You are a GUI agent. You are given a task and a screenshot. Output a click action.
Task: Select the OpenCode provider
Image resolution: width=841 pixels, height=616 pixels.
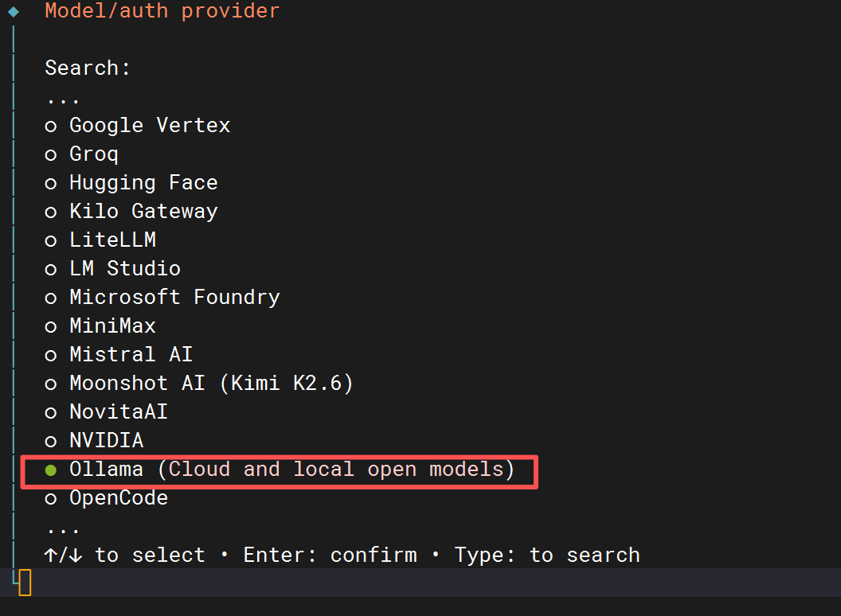coord(107,498)
